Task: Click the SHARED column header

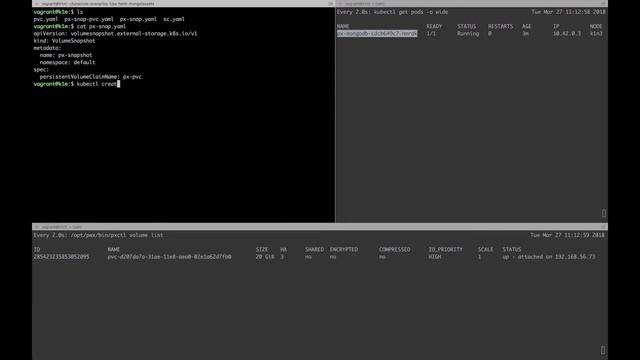Action: 314,249
